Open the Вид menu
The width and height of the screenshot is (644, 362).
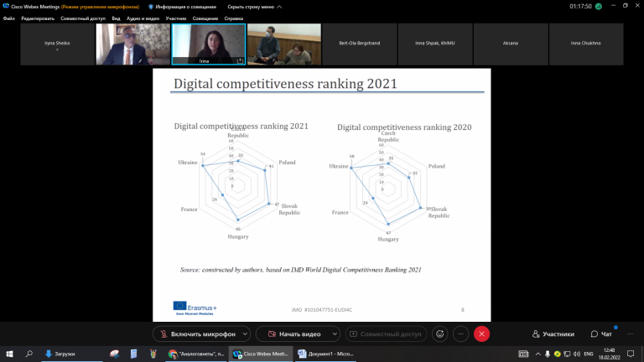(117, 18)
